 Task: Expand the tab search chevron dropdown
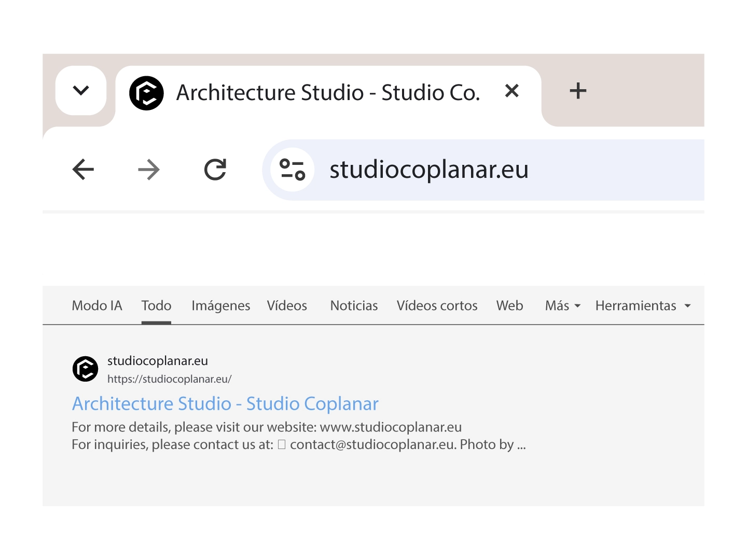pos(81,91)
